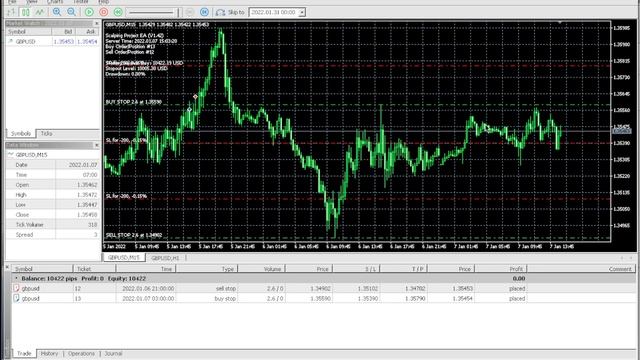Open the View menu
640x360 pixels.
coord(31,2)
